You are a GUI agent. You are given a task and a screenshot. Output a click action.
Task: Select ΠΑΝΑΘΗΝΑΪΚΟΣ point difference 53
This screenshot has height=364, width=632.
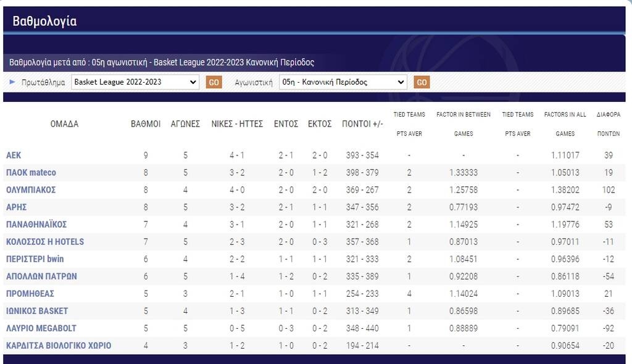[609, 225]
